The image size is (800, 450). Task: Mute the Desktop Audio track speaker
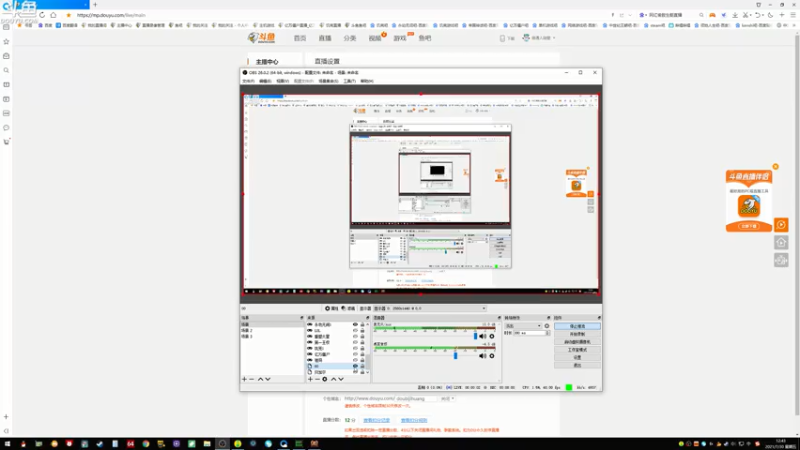[x=483, y=356]
